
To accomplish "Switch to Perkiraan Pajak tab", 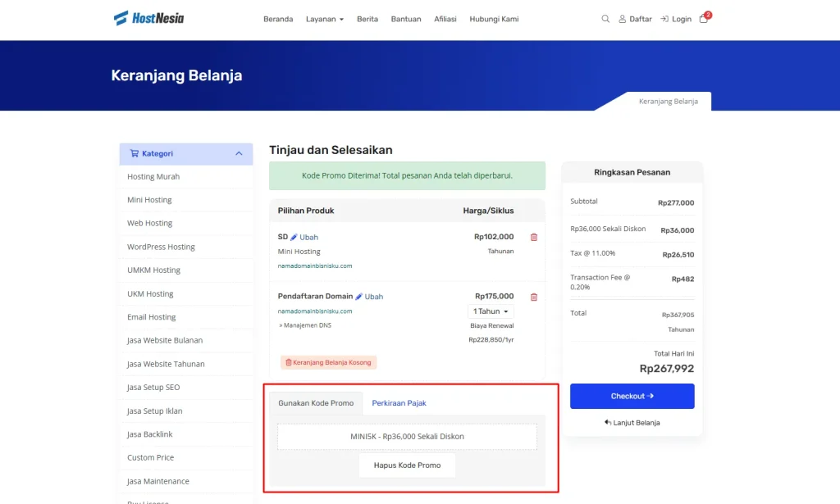I will coord(399,403).
